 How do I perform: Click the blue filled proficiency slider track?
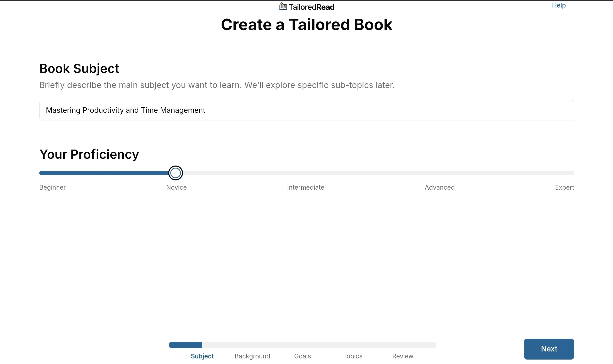pyautogui.click(x=103, y=173)
